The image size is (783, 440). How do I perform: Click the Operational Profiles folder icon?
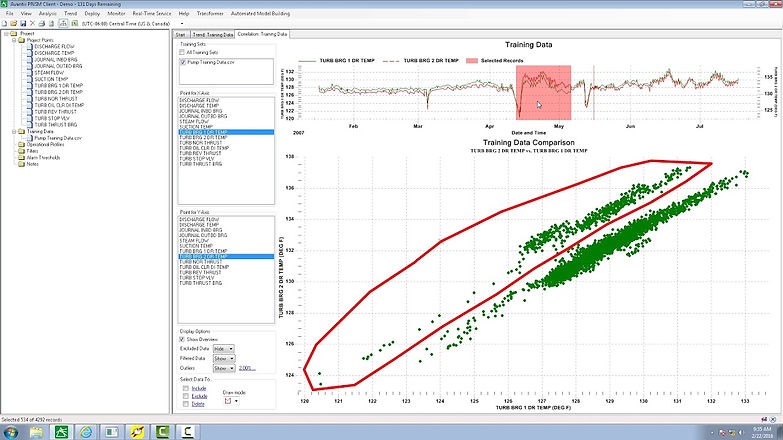tap(21, 144)
